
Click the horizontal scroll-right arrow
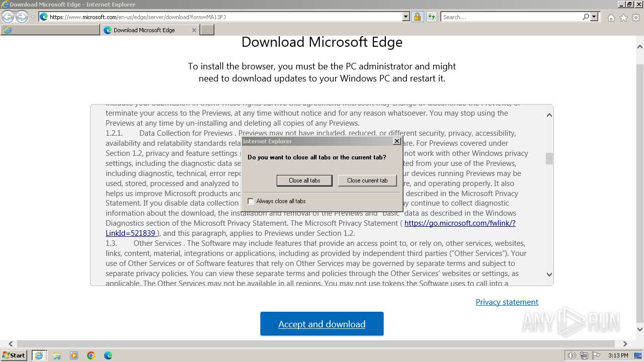tap(625, 344)
